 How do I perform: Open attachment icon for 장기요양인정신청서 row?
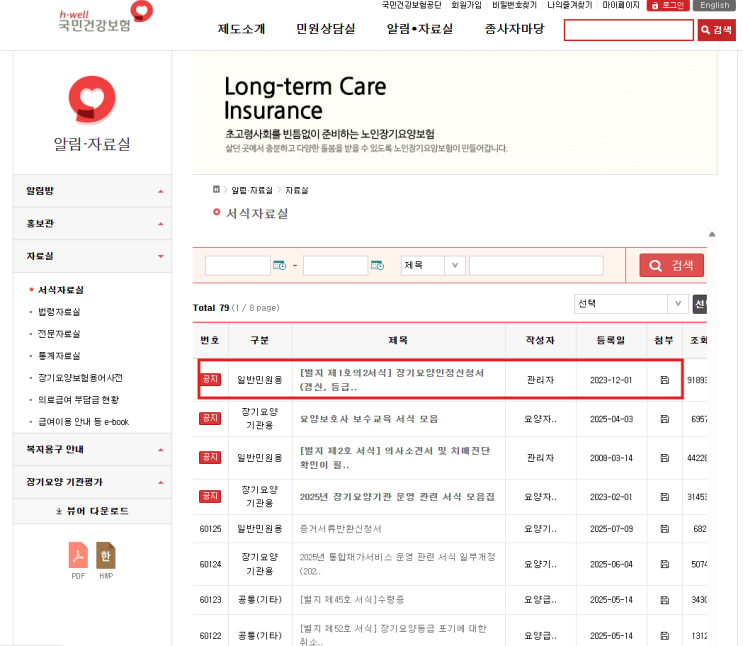pos(664,380)
